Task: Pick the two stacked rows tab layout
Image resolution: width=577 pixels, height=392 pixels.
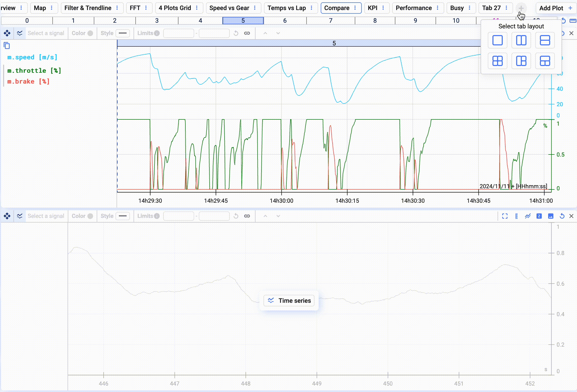Action: [545, 40]
